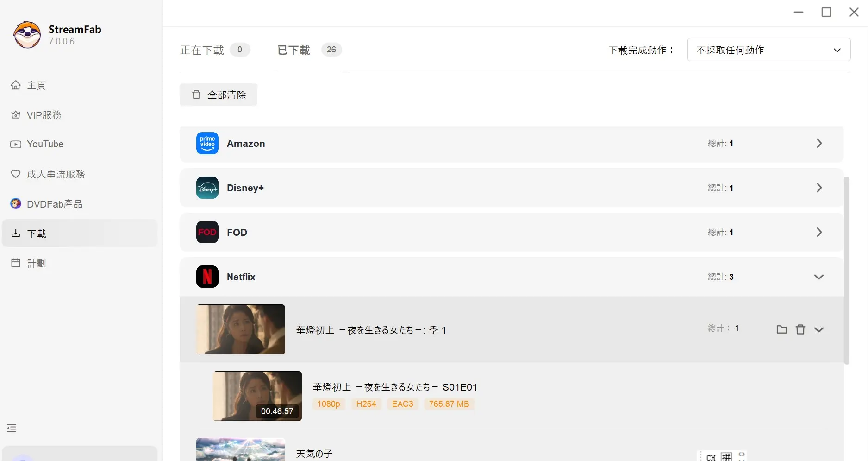868x461 pixels.
Task: Select the 下載 sidebar item
Action: pos(80,234)
